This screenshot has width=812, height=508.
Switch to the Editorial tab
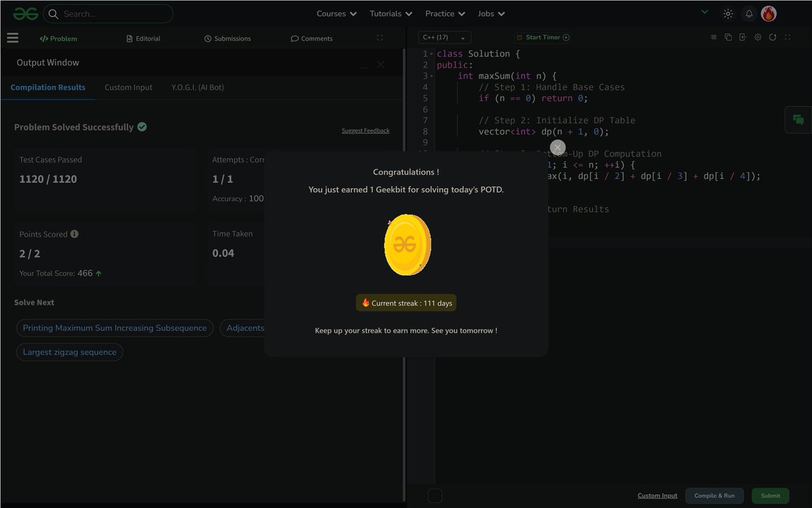143,39
